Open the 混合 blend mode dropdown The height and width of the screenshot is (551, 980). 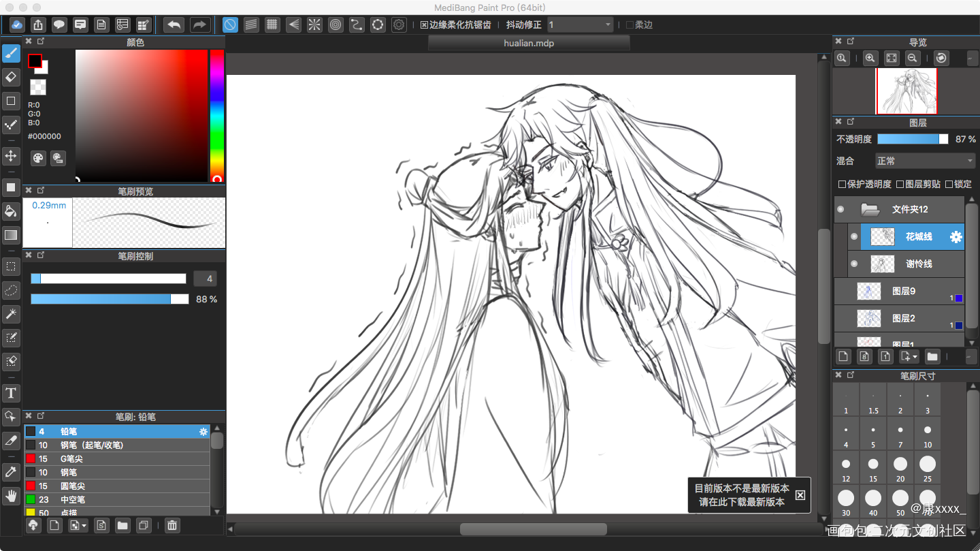pos(925,161)
